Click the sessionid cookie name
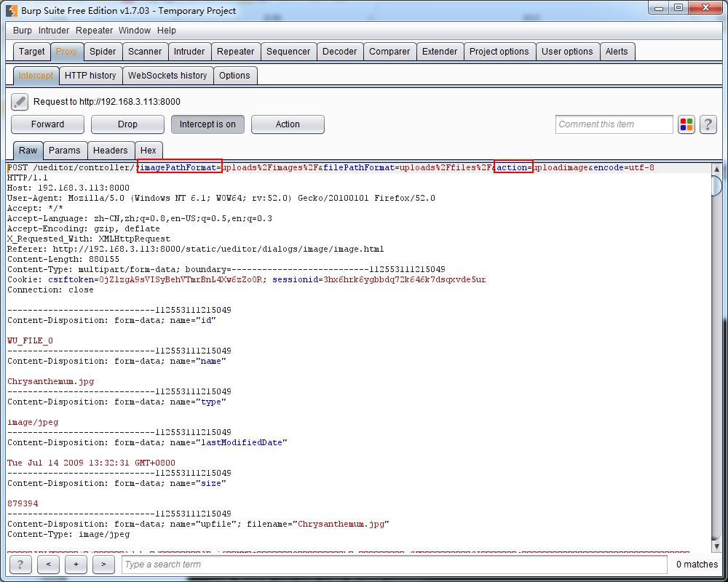728x582 pixels. click(295, 280)
